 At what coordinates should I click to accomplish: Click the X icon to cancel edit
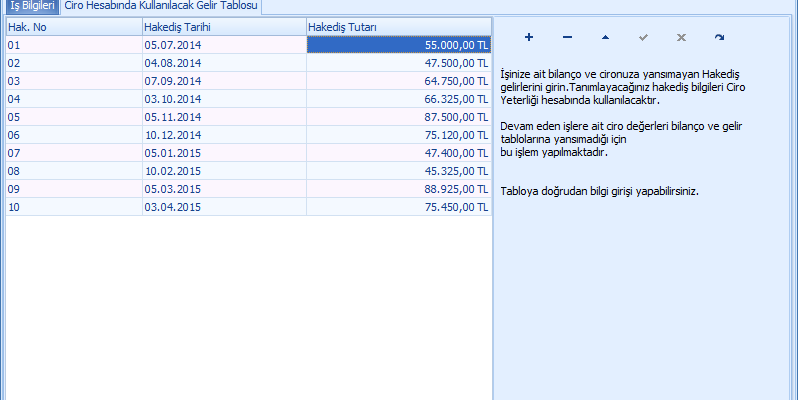pyautogui.click(x=681, y=38)
